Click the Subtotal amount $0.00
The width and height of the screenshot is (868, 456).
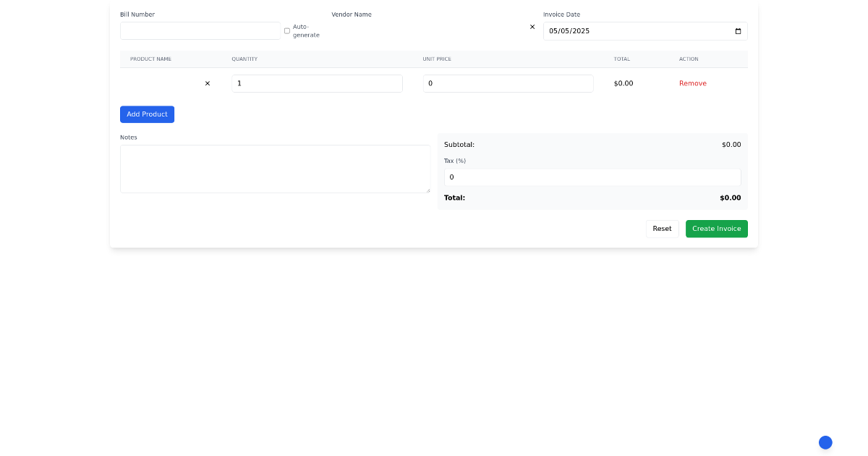pos(731,144)
